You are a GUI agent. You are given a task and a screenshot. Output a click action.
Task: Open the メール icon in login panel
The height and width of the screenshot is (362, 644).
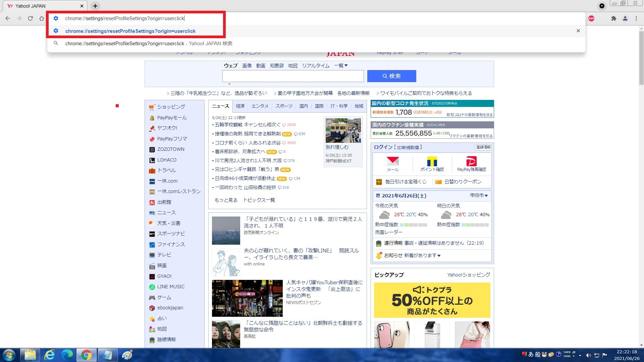tap(392, 164)
